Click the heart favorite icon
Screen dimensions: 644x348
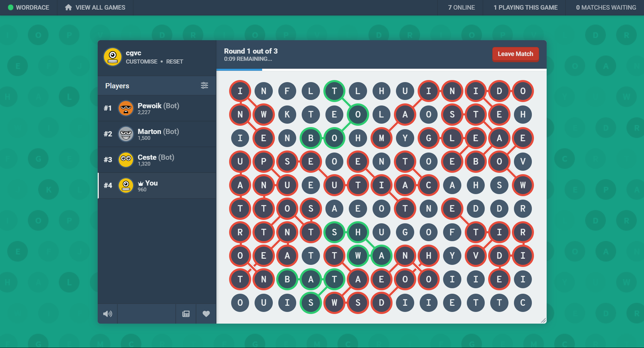[x=206, y=314]
